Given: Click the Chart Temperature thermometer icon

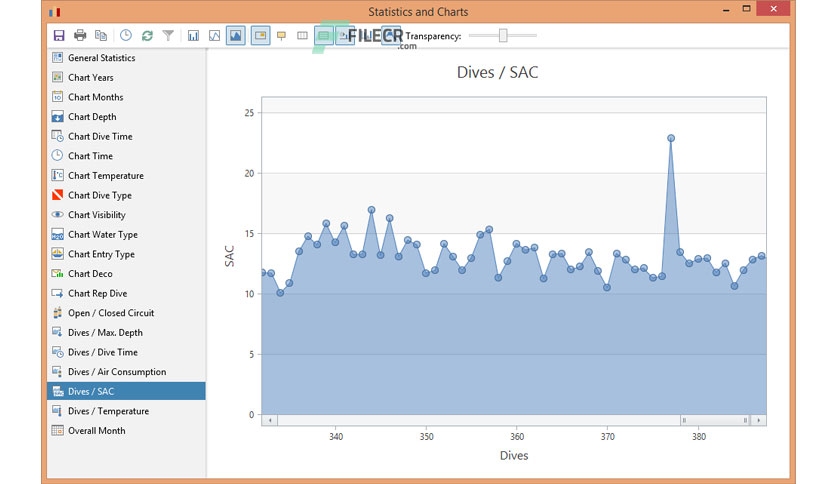Looking at the screenshot, I should 58,175.
